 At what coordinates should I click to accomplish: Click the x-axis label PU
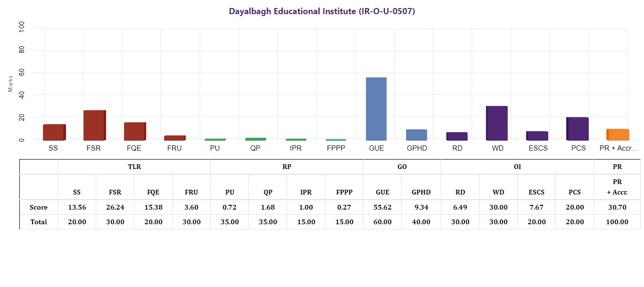click(x=215, y=148)
